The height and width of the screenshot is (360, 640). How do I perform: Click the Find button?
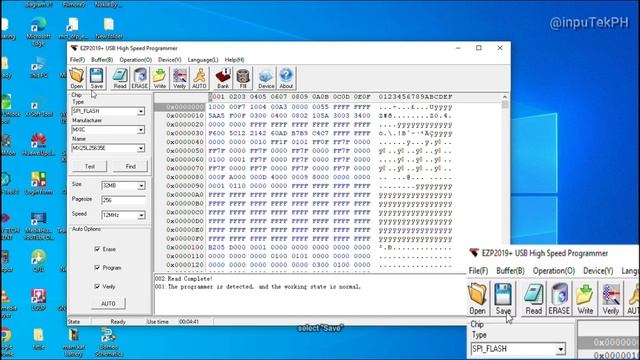tap(130, 167)
